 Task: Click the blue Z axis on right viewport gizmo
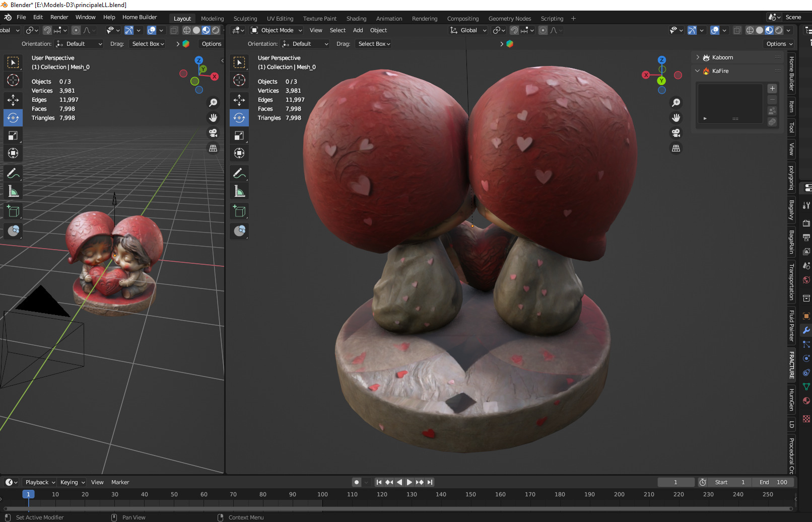tap(662, 60)
